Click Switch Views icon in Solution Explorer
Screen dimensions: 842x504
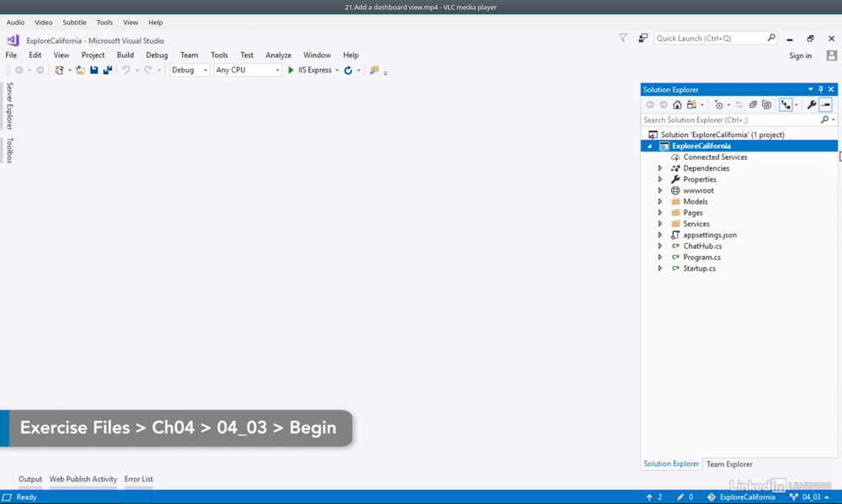[x=691, y=104]
